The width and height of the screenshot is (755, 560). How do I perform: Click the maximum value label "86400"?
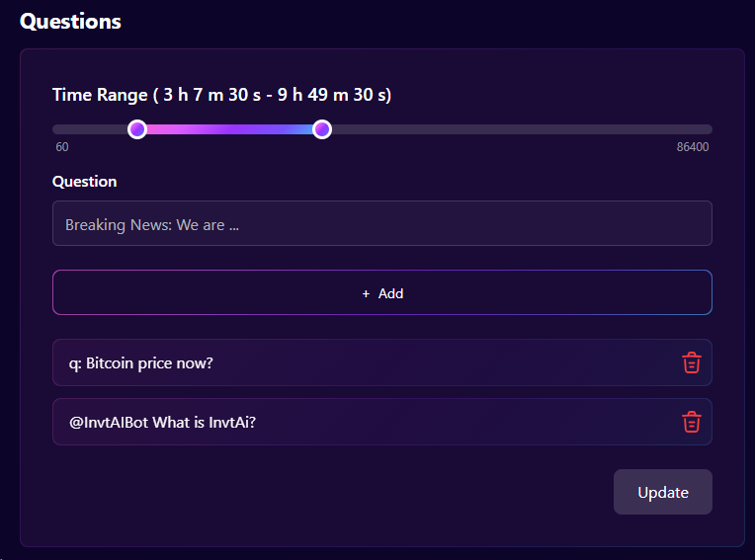[x=692, y=147]
